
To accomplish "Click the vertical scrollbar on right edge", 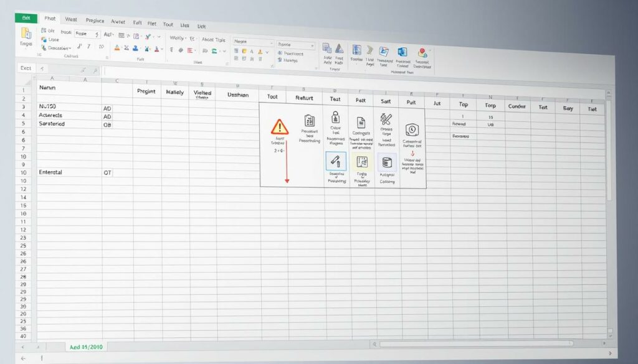I will coord(609,151).
